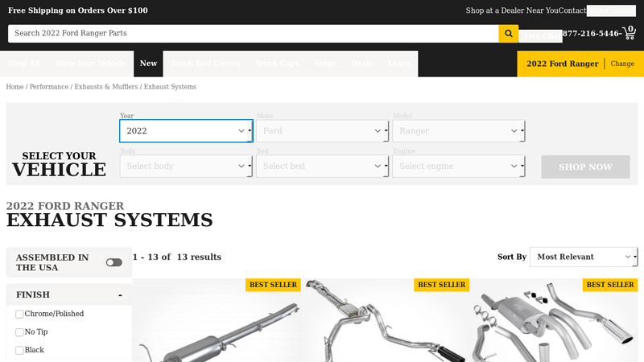This screenshot has height=362, width=644.
Task: Check the No Tip finish box
Action: pos(19,332)
